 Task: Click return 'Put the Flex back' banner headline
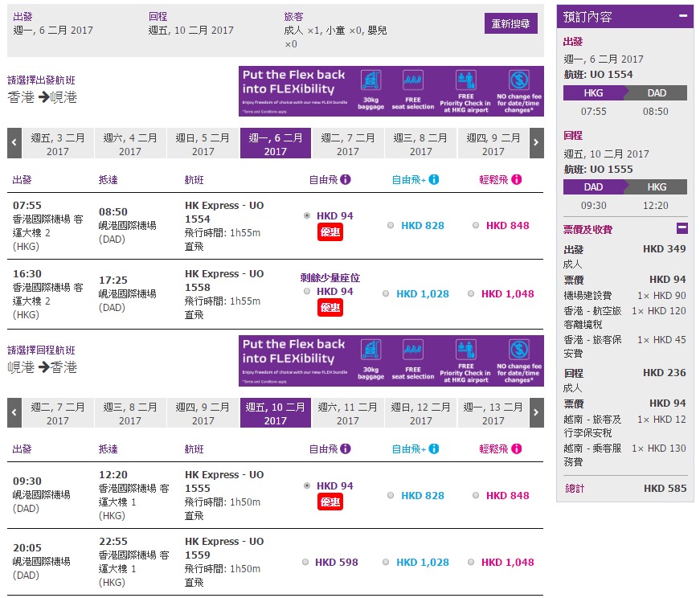(x=294, y=351)
